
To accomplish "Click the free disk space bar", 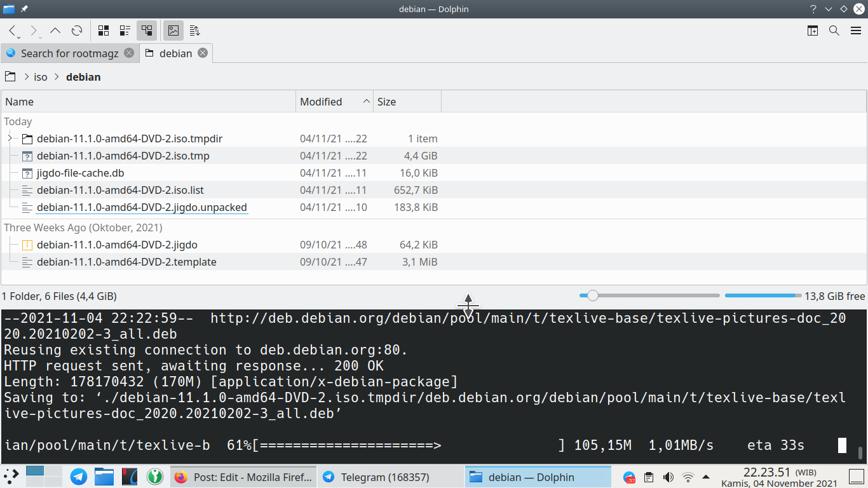I will (x=763, y=295).
